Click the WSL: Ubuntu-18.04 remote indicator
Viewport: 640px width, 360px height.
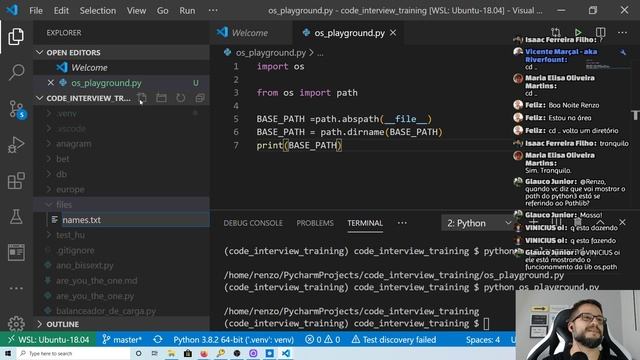coord(49,340)
